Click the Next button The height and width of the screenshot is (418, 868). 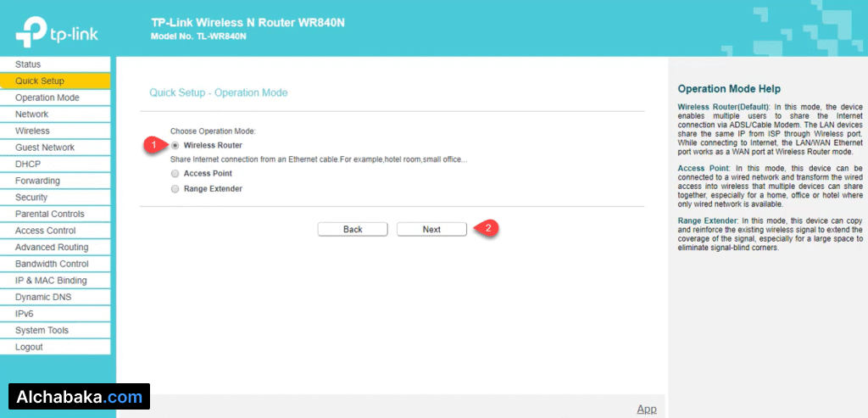point(431,229)
